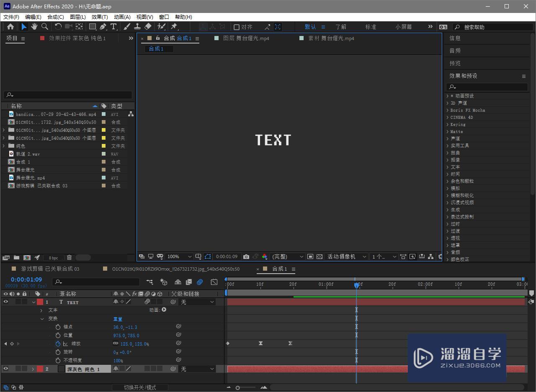Open the Graph Editor in timeline
Screen dimensions: 536x392
point(214,282)
